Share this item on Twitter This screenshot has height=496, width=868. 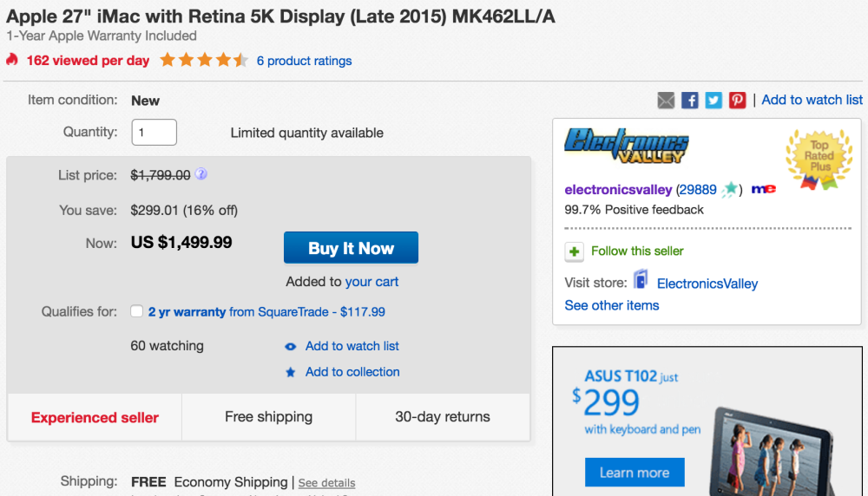pyautogui.click(x=713, y=101)
